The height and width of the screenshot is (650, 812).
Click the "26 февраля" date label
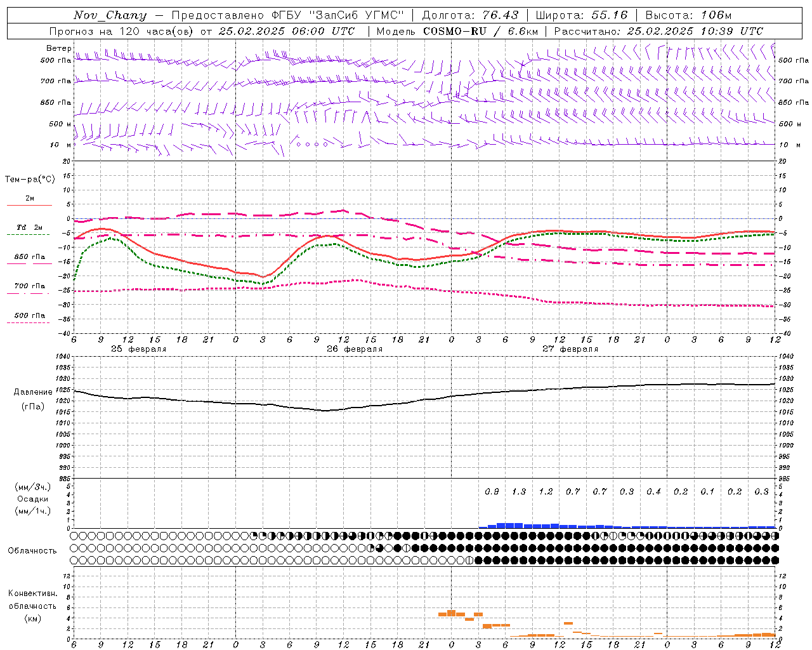coord(355,349)
